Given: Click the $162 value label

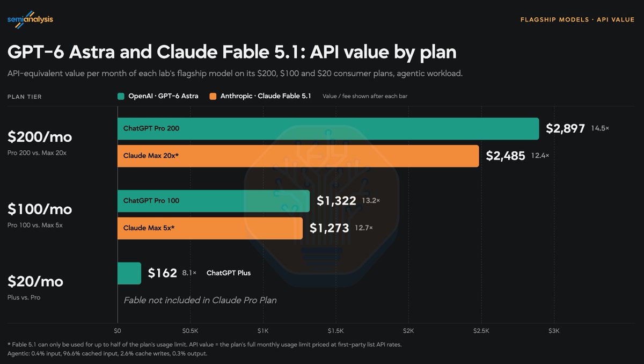Looking at the screenshot, I should [163, 273].
